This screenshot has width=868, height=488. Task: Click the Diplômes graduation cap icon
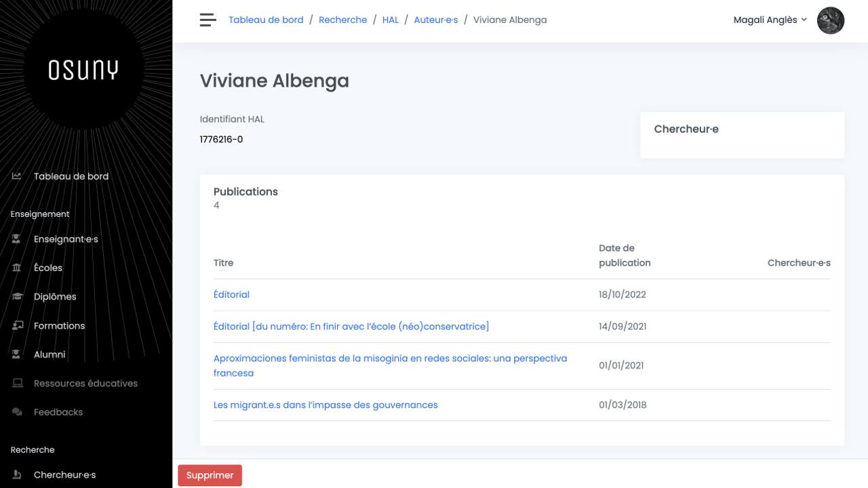click(x=17, y=297)
